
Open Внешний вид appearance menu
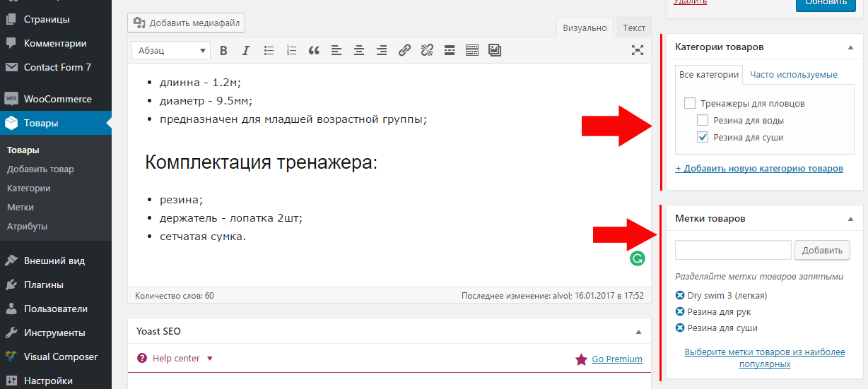click(56, 261)
